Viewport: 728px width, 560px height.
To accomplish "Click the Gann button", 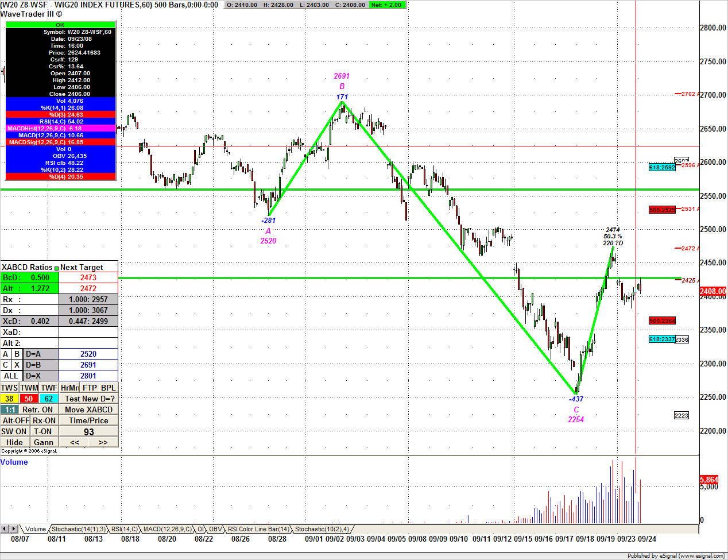I will 44,442.
